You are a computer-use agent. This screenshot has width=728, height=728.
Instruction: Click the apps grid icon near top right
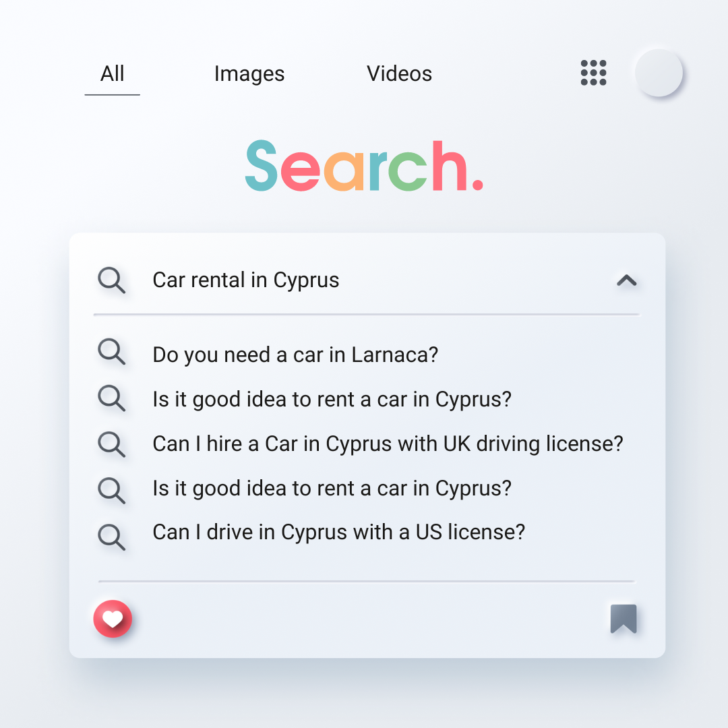tap(593, 73)
